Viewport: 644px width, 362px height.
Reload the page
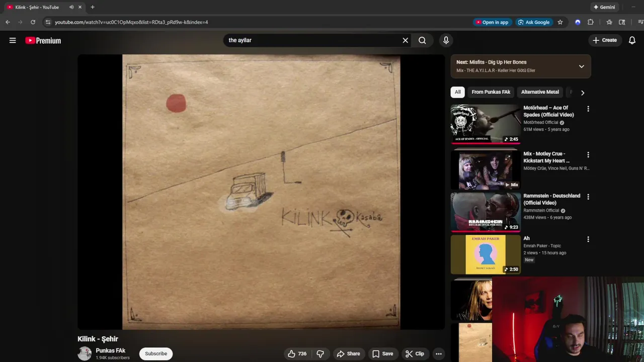coord(33,22)
